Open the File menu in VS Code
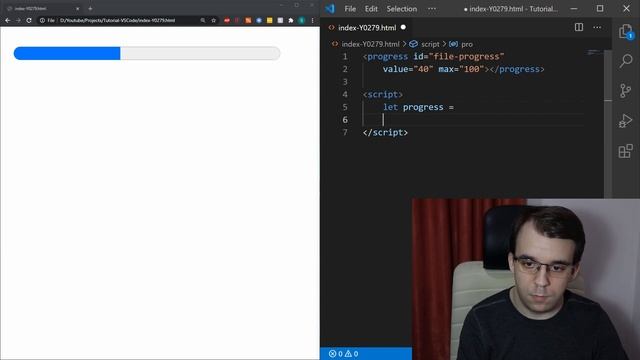The image size is (640, 360). (x=350, y=9)
